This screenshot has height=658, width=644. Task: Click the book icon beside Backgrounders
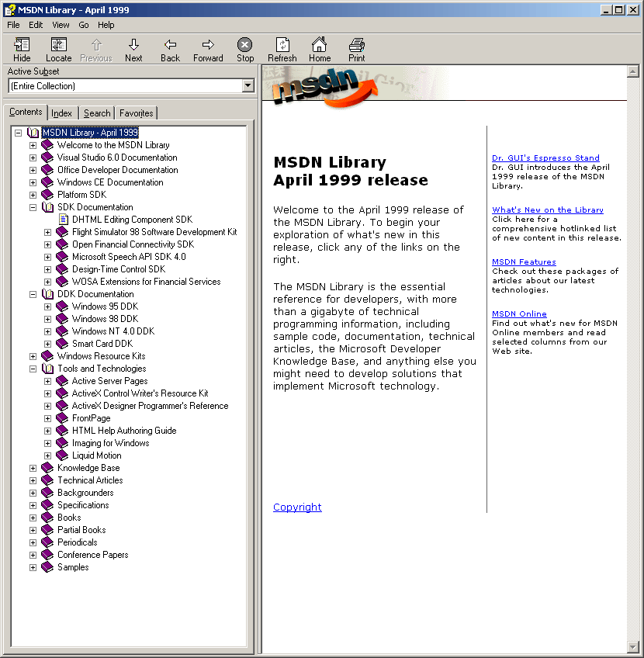click(48, 492)
